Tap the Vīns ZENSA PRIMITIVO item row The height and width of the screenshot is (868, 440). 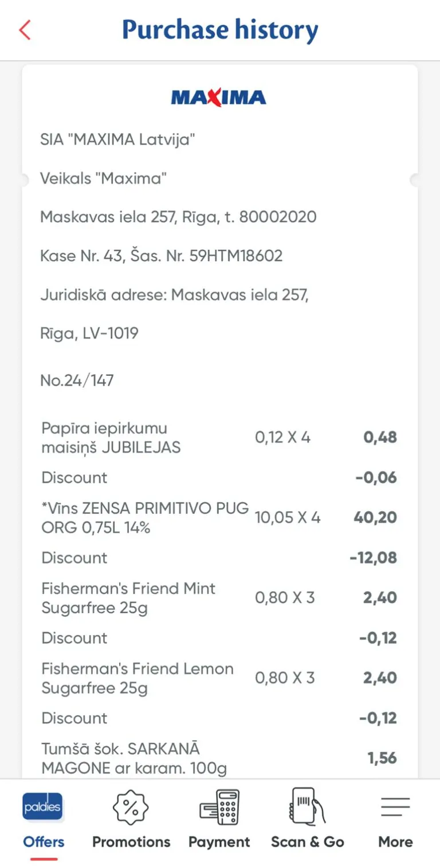click(x=219, y=517)
